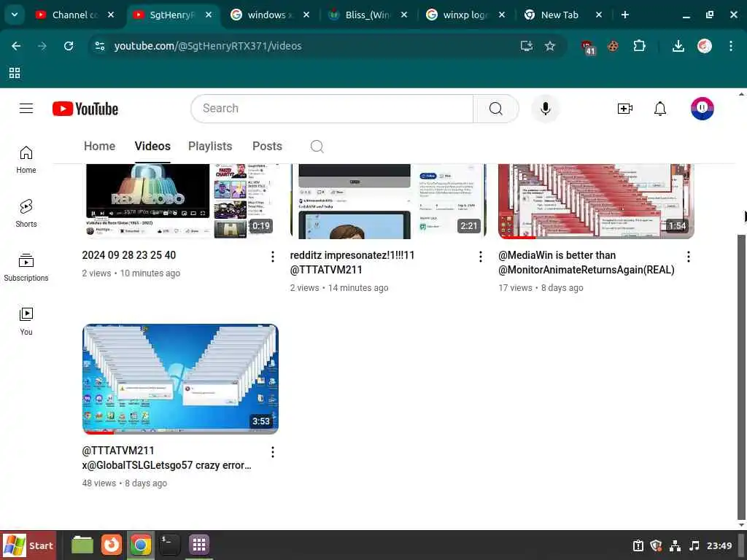
Task: Play the 1:54 red error windows thumbnail
Action: [596, 201]
